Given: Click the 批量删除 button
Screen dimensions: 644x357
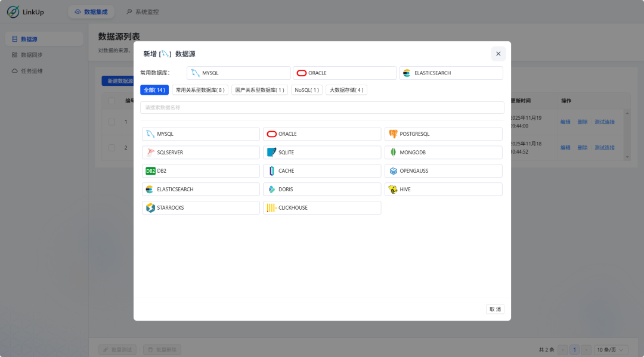Looking at the screenshot, I should [x=162, y=350].
